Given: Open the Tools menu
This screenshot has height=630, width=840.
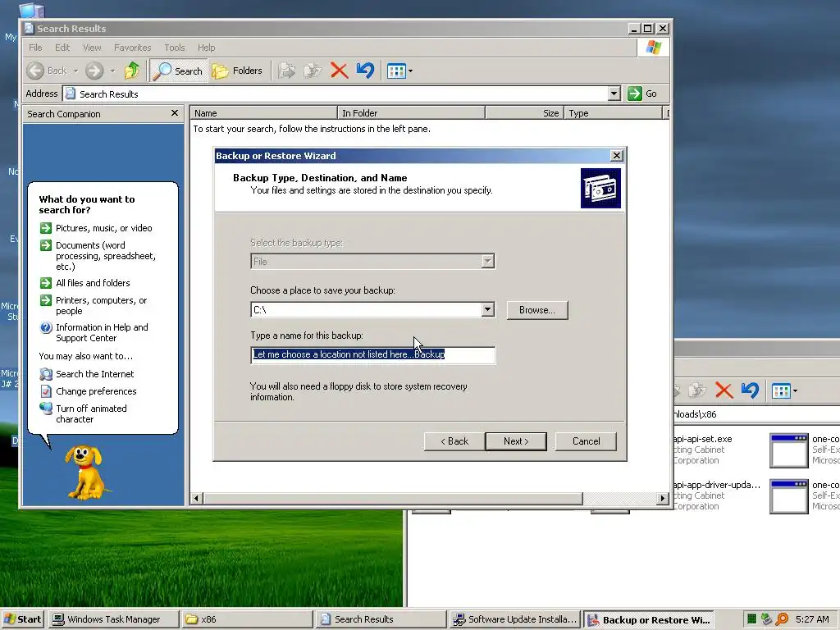Looking at the screenshot, I should 175,48.
